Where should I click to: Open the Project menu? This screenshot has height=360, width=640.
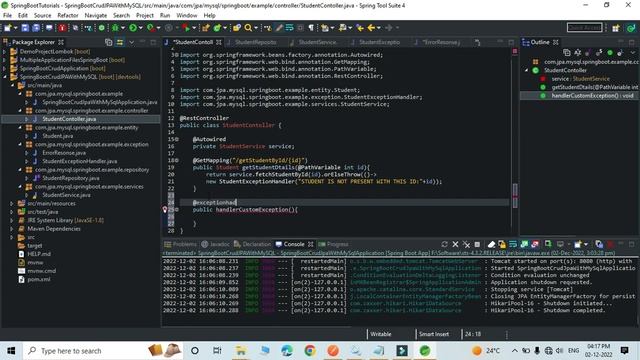(x=144, y=15)
